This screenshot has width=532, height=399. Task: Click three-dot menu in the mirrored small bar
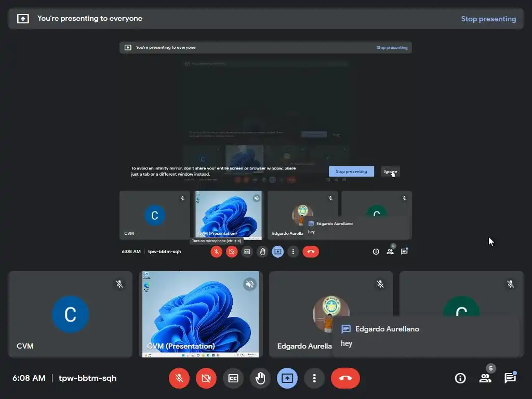click(293, 252)
